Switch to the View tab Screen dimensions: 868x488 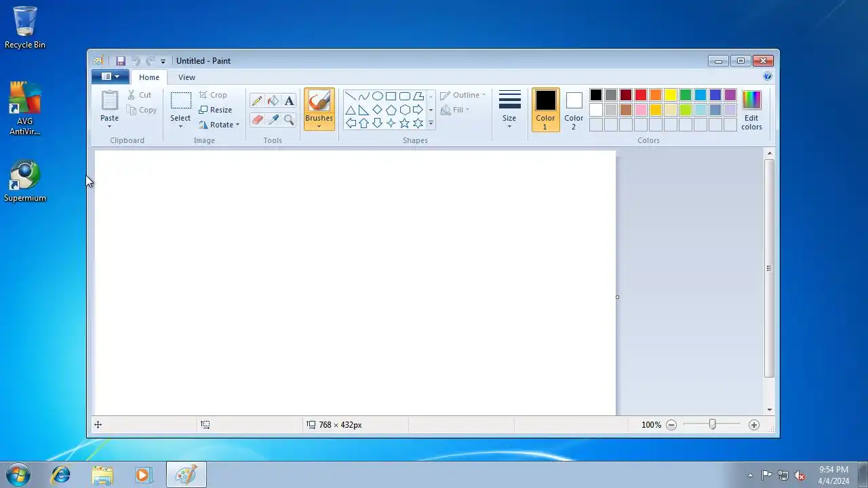point(186,77)
